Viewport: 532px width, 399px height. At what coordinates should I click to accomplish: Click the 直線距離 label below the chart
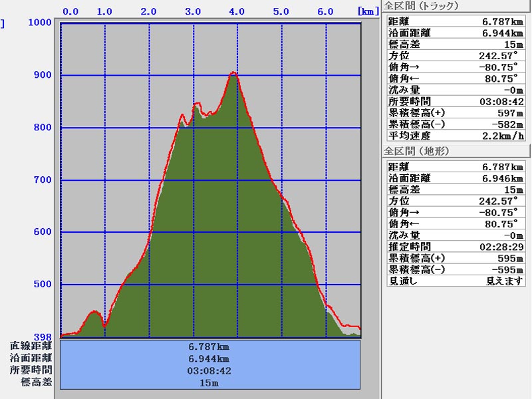point(31,346)
